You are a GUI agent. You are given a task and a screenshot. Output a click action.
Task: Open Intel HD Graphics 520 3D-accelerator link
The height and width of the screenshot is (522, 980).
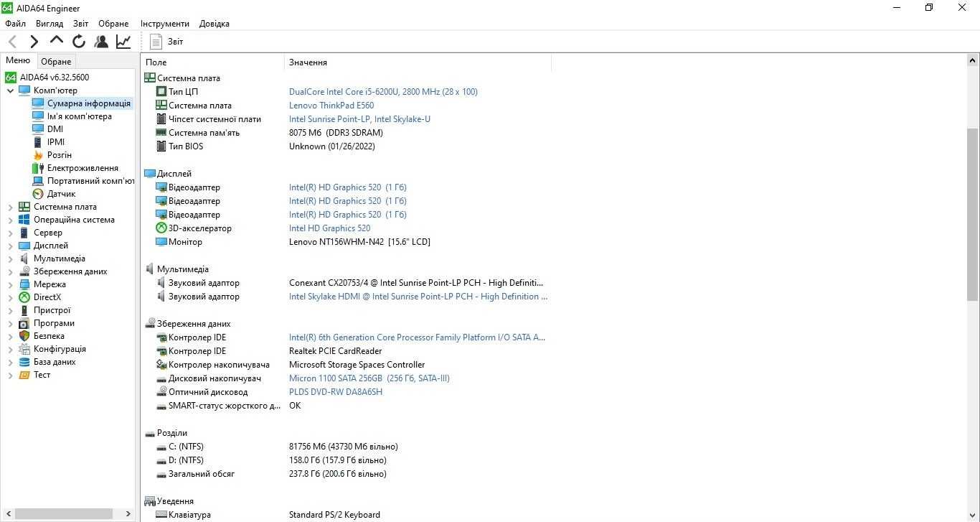[x=329, y=228]
